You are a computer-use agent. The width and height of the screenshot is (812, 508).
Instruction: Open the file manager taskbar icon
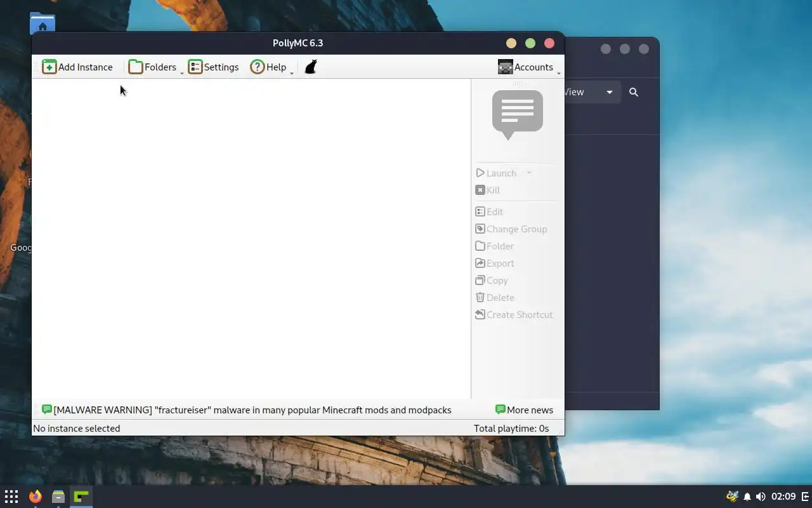[x=58, y=497]
